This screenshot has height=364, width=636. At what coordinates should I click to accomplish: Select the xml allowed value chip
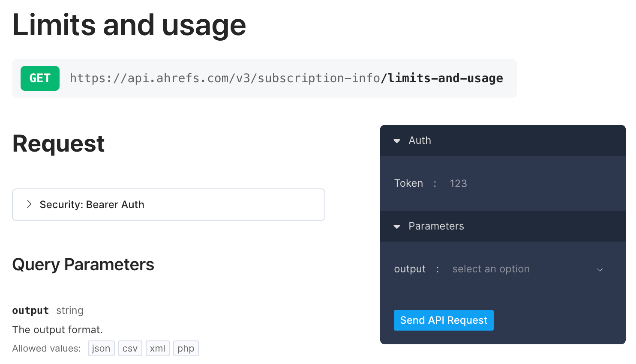(158, 348)
